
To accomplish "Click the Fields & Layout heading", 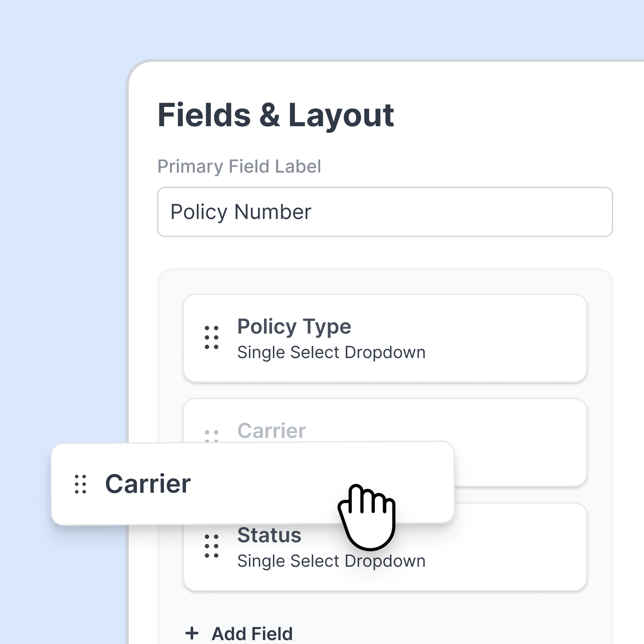I will click(276, 115).
